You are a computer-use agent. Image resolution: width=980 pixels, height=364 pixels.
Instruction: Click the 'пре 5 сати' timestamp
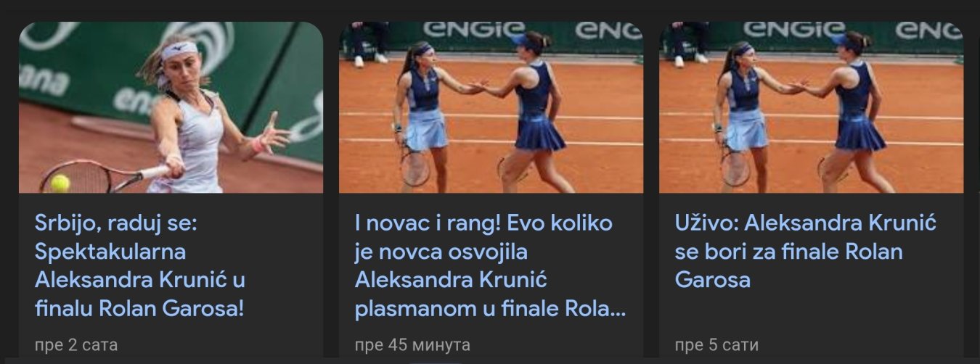[716, 344]
